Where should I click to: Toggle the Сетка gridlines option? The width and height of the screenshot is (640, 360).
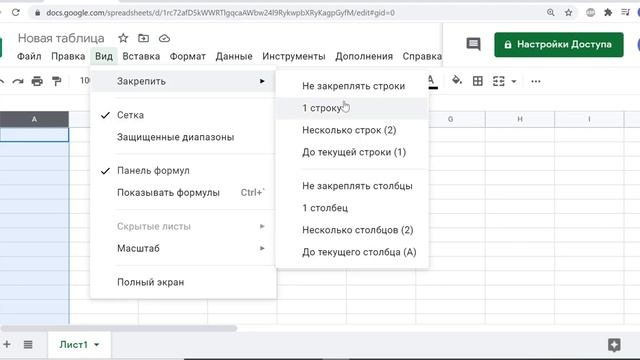pyautogui.click(x=183, y=115)
